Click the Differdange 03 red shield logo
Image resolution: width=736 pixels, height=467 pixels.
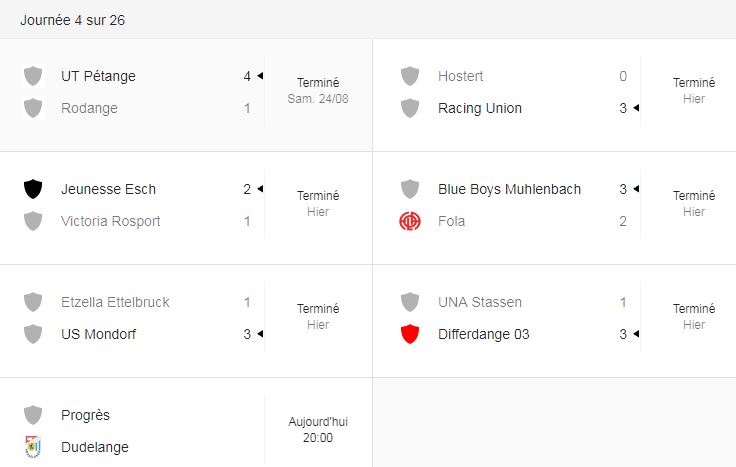coord(410,334)
